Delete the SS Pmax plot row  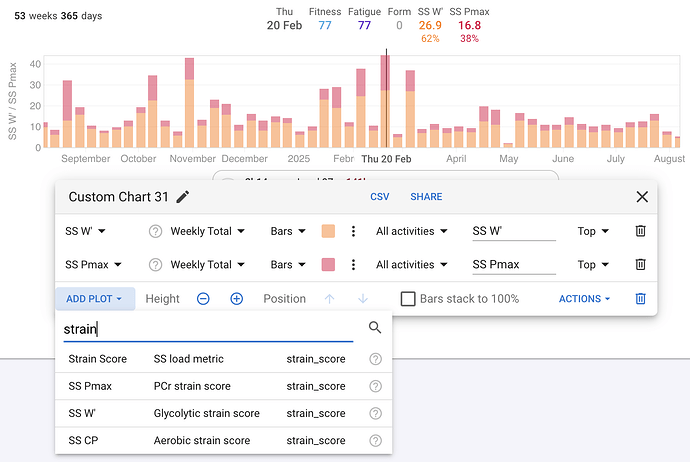pos(641,265)
